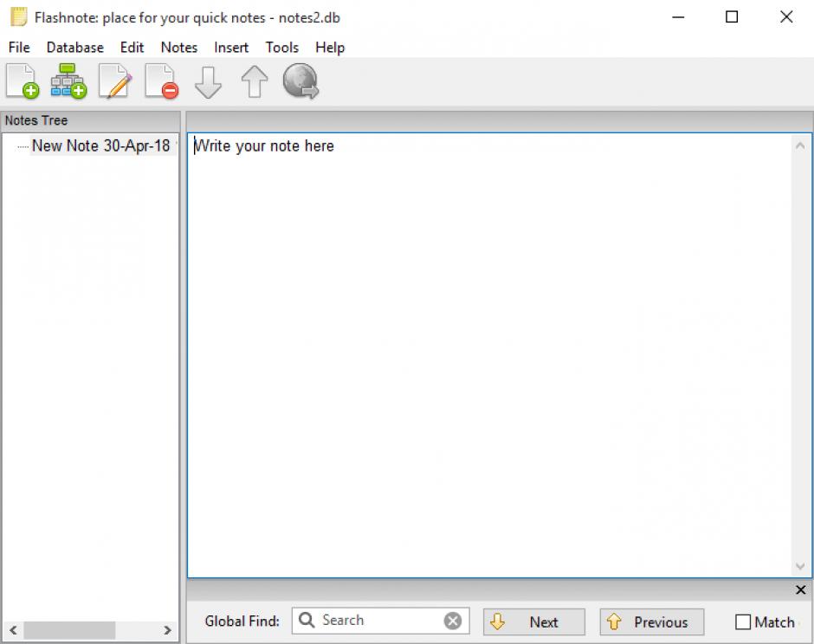Click the Global Find search field

coord(381,621)
